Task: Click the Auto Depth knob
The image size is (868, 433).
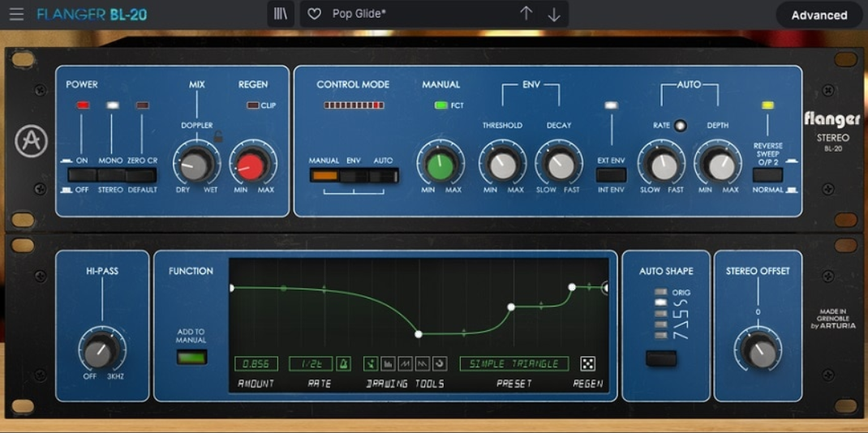Action: [x=718, y=165]
